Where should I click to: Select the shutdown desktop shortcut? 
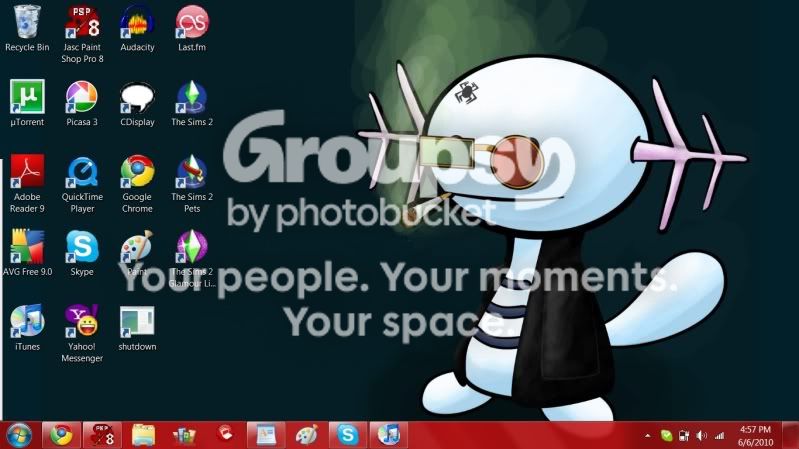coord(137,328)
